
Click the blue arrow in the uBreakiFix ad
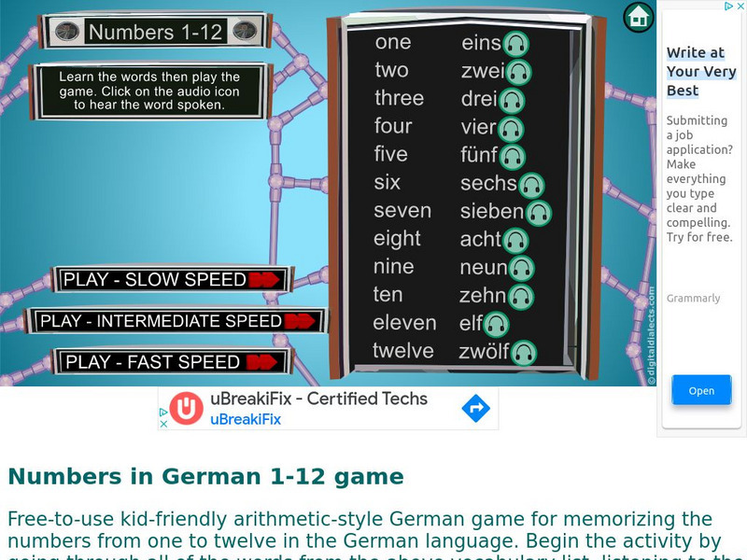click(474, 407)
